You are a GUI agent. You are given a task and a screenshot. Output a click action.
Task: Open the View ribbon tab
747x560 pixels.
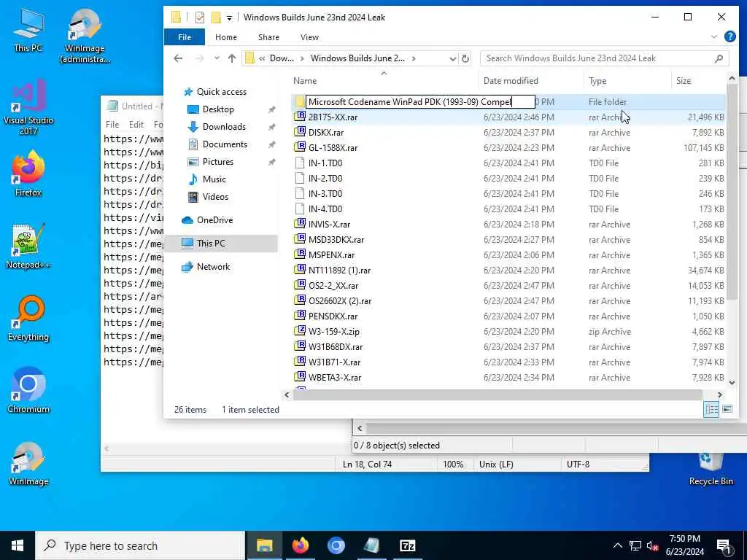309,37
